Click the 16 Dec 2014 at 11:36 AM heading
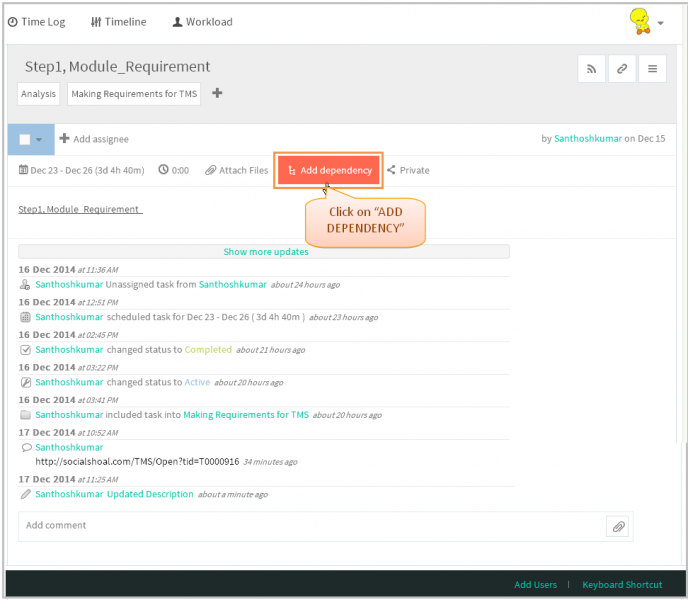 68,269
